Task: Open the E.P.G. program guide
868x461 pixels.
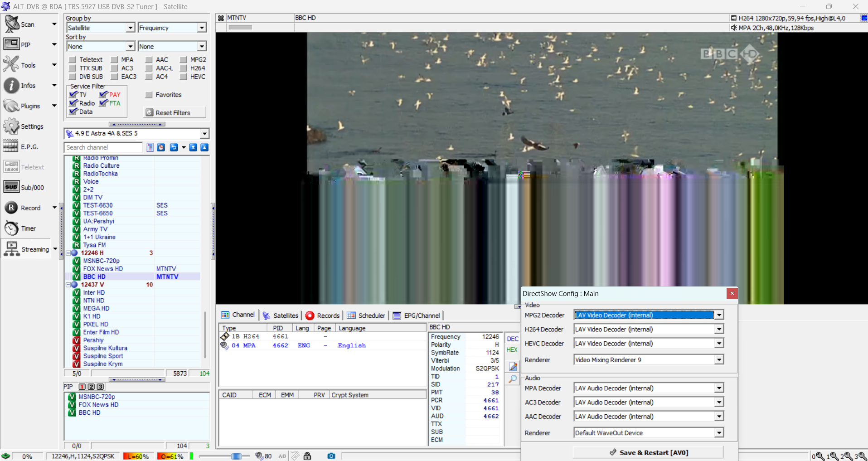Action: click(x=11, y=147)
